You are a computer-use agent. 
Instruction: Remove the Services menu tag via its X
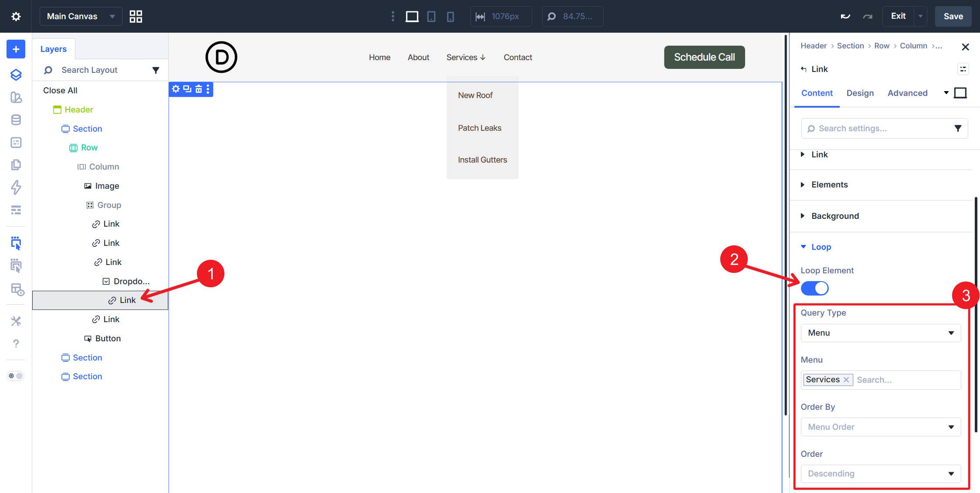845,380
